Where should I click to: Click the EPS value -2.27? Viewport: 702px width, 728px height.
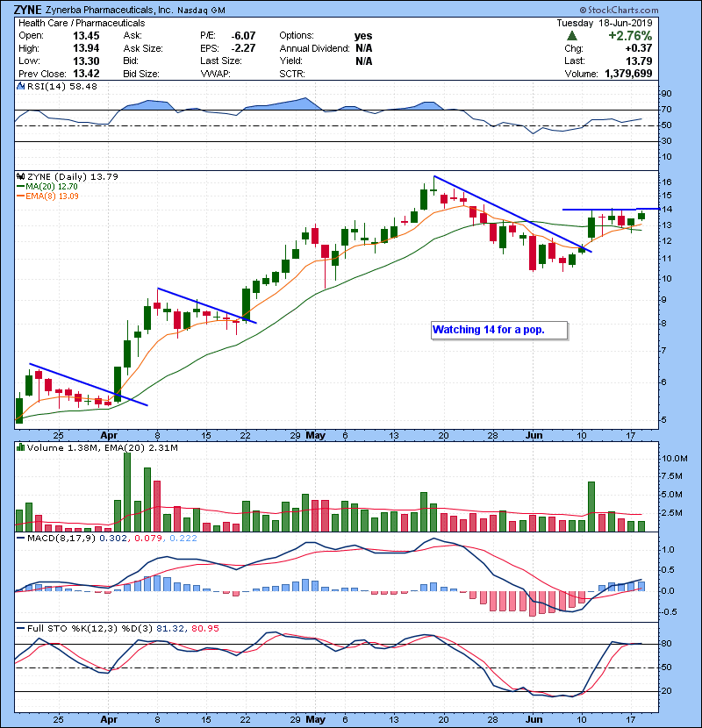[243, 48]
